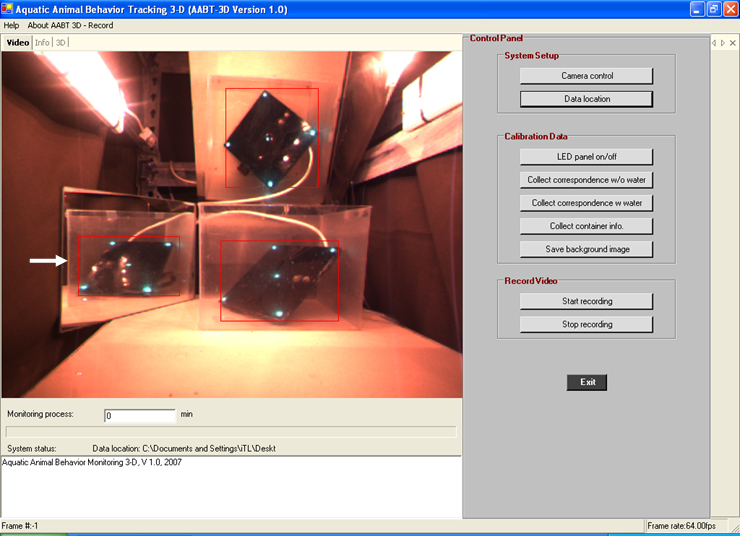This screenshot has height=538, width=741.
Task: Select the Video tab
Action: pyautogui.click(x=17, y=43)
